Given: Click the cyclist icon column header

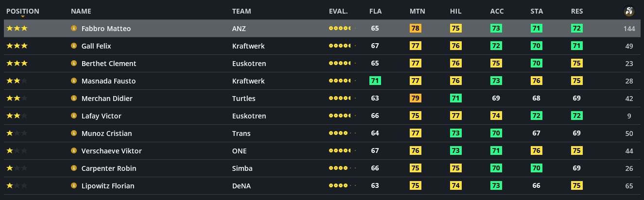Looking at the screenshot, I should (629, 11).
